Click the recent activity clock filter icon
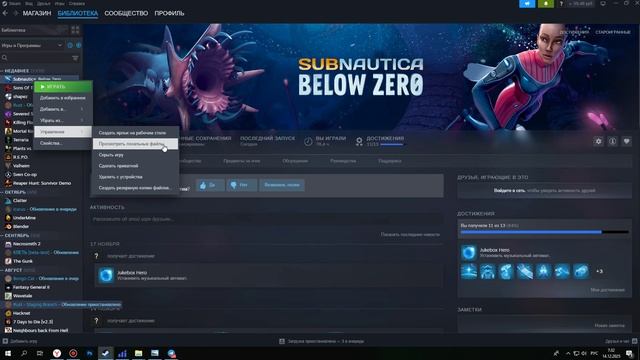The height and width of the screenshot is (360, 640). 70,45
